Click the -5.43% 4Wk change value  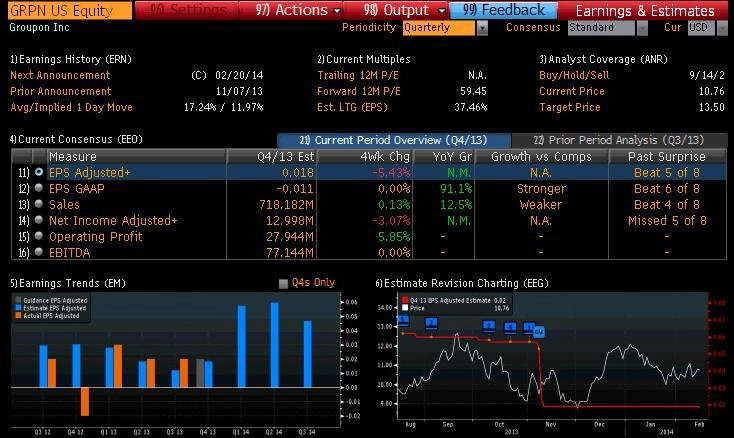[391, 173]
